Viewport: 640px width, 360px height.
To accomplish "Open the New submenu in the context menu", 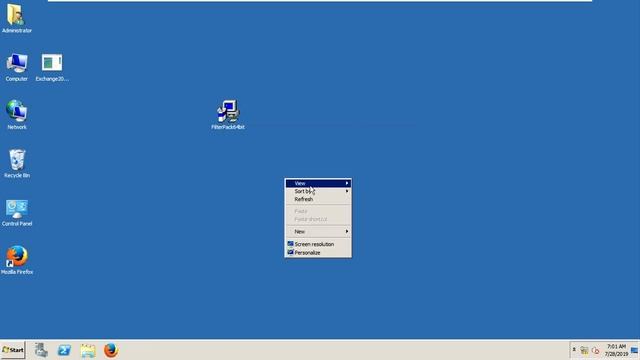I will click(x=318, y=231).
